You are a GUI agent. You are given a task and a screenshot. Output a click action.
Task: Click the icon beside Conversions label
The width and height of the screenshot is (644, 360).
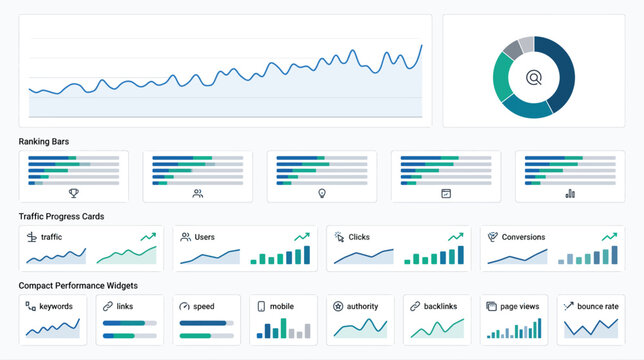pos(492,237)
